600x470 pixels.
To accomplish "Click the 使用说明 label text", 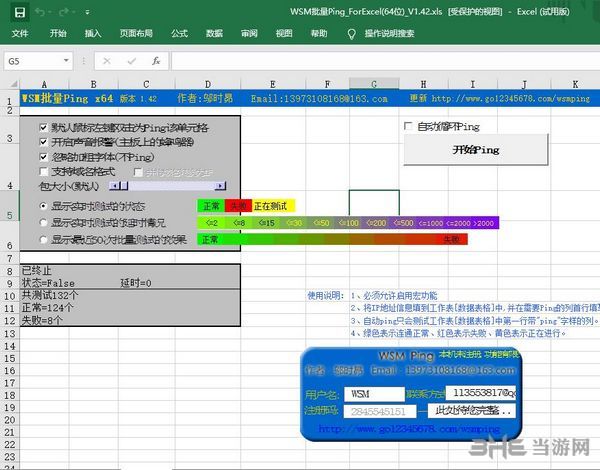I will [326, 295].
